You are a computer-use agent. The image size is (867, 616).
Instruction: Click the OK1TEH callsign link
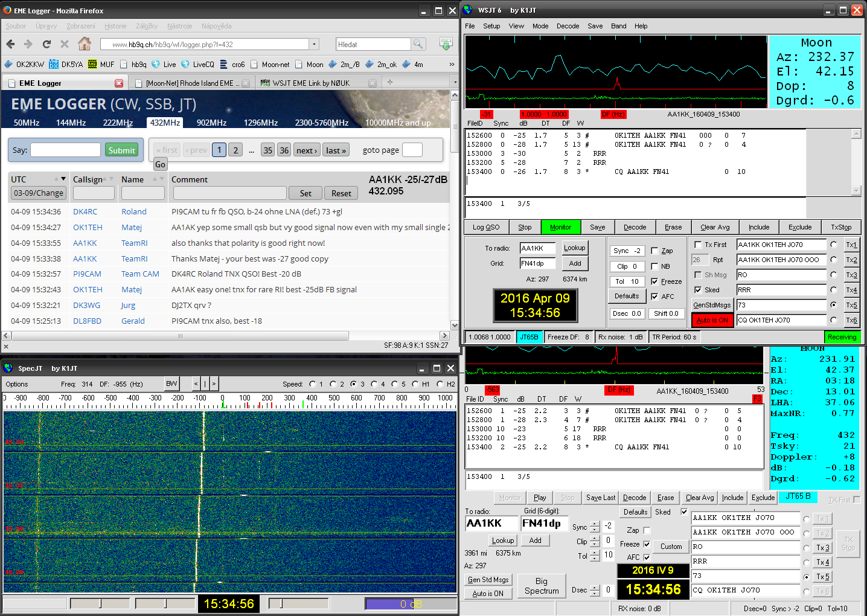(88, 228)
